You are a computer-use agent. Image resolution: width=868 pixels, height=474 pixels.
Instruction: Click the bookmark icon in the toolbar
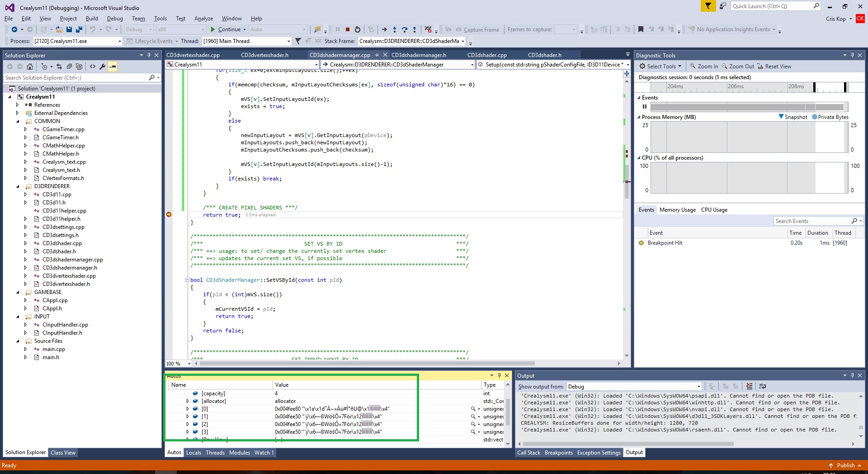(x=641, y=29)
